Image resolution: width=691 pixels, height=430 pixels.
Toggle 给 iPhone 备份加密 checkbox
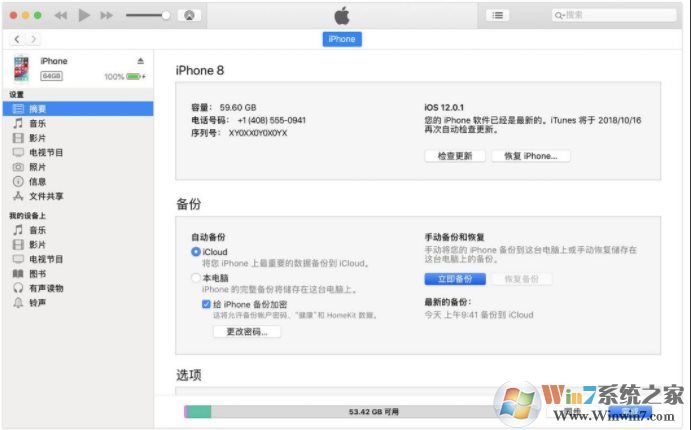[206, 304]
